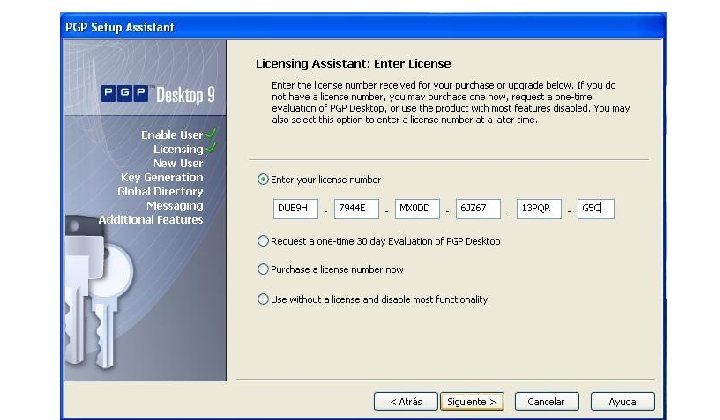Image resolution: width=720 pixels, height=420 pixels.
Task: Click the green checkmark beside Enable User
Action: click(x=211, y=134)
